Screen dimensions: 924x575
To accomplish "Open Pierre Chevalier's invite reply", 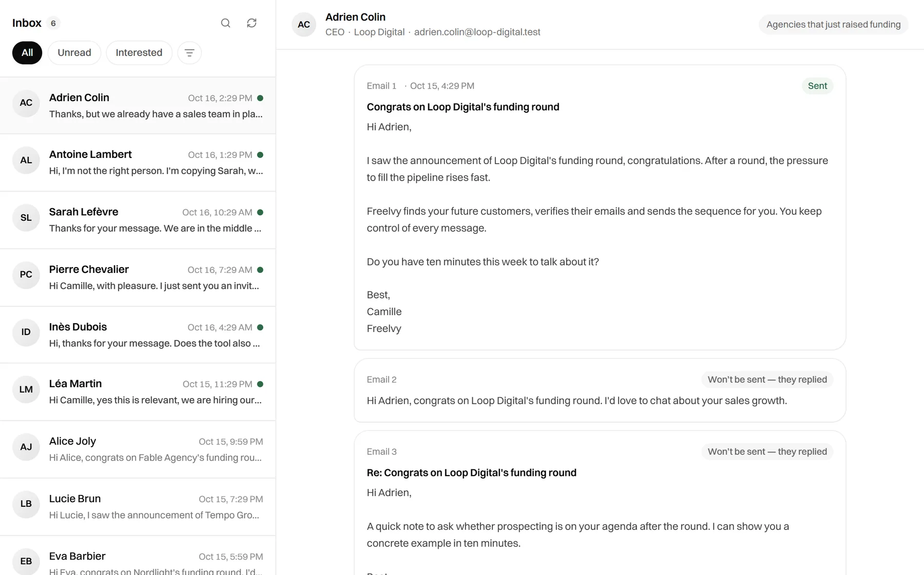I will pos(138,277).
